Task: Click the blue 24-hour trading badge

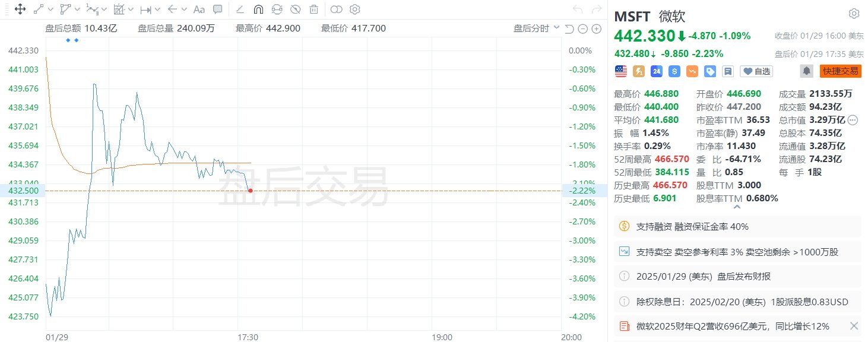Action: coord(656,71)
